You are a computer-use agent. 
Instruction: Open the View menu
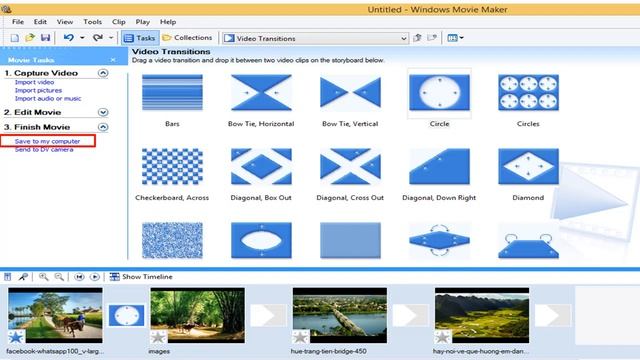(x=65, y=22)
